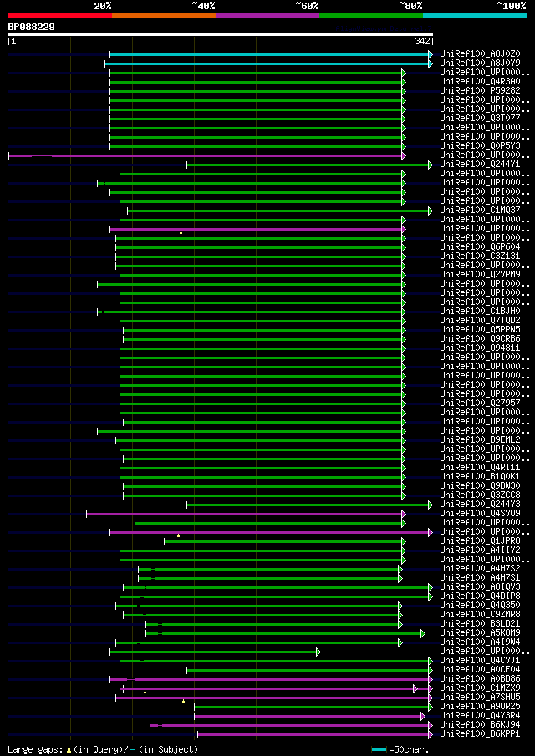
Task: Select the UniRef100_A8IQV3 label
Action: 480,586
